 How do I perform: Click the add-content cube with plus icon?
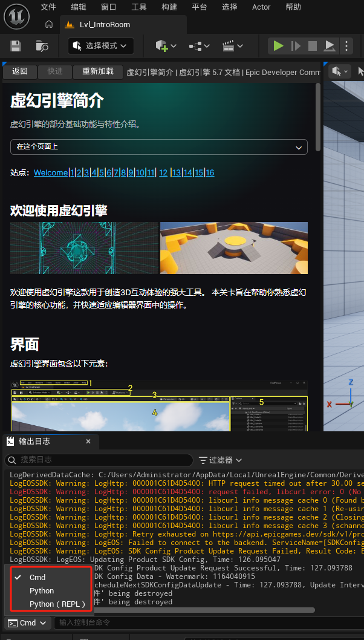(x=162, y=46)
